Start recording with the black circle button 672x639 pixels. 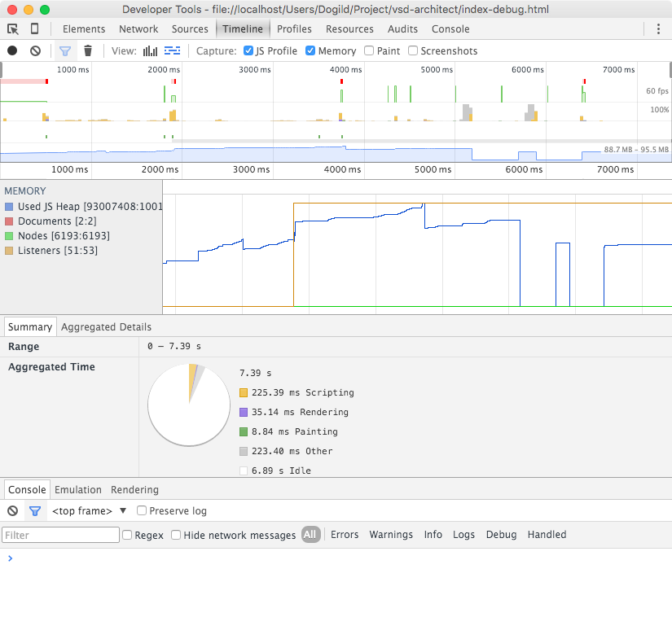point(12,51)
